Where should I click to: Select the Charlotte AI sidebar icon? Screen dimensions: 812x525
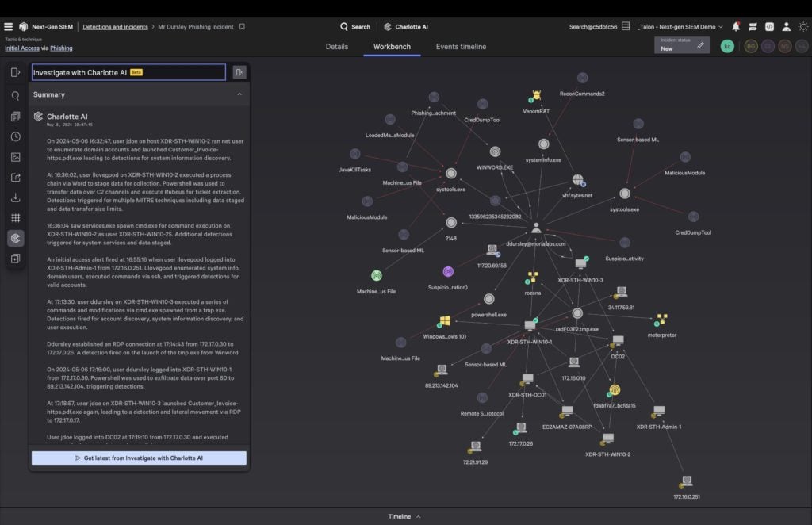pyautogui.click(x=16, y=238)
